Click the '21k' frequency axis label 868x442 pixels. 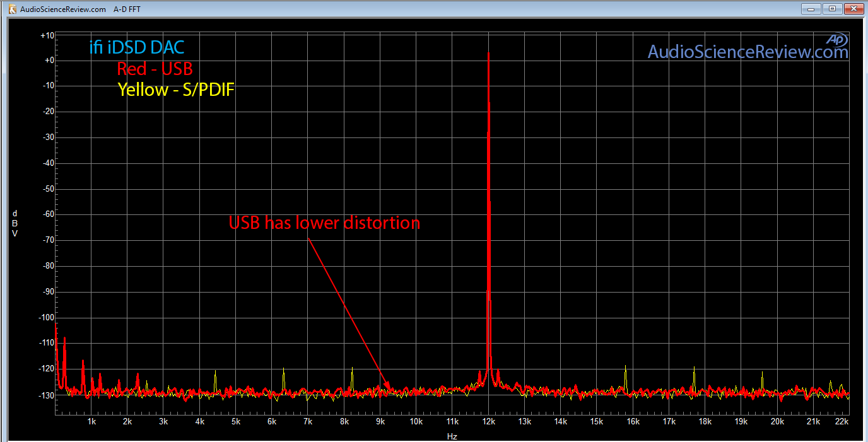coord(814,421)
